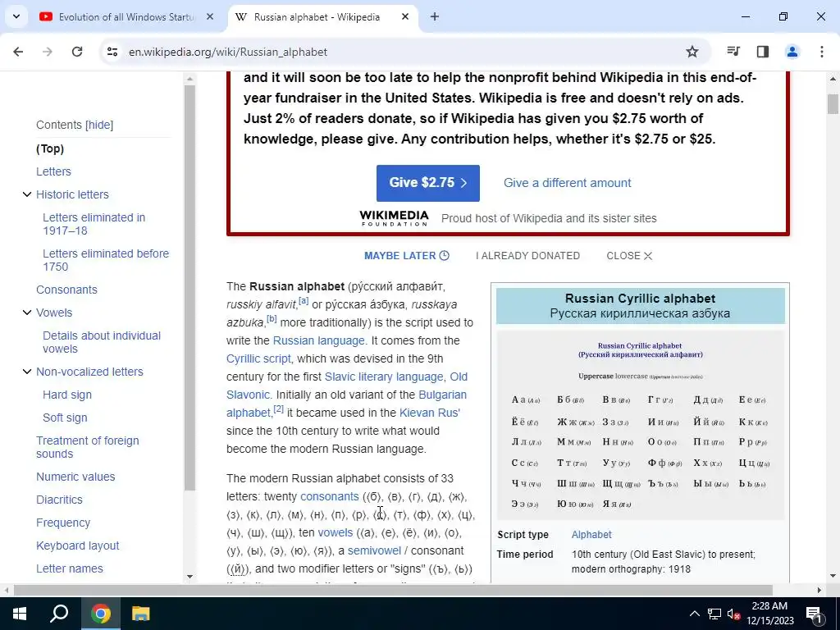Open the Letters section in contents
The image size is (840, 630).
[x=53, y=171]
